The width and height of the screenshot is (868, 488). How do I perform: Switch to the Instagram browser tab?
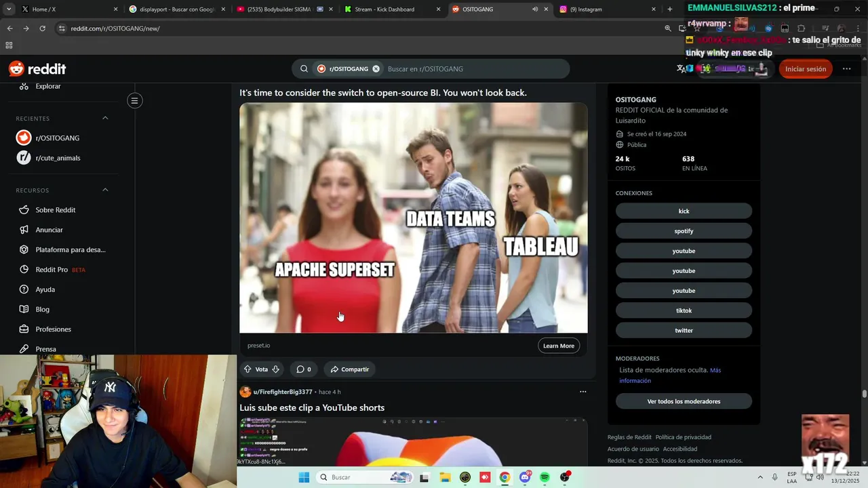pos(608,9)
